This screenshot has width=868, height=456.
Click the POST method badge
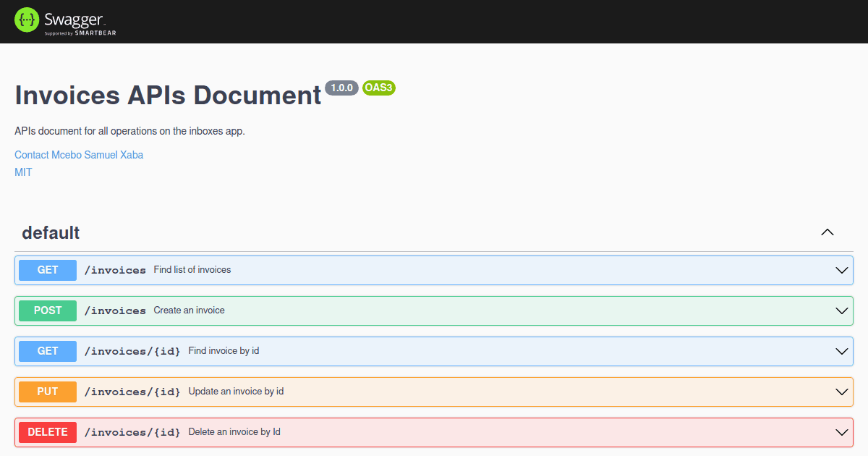click(48, 311)
